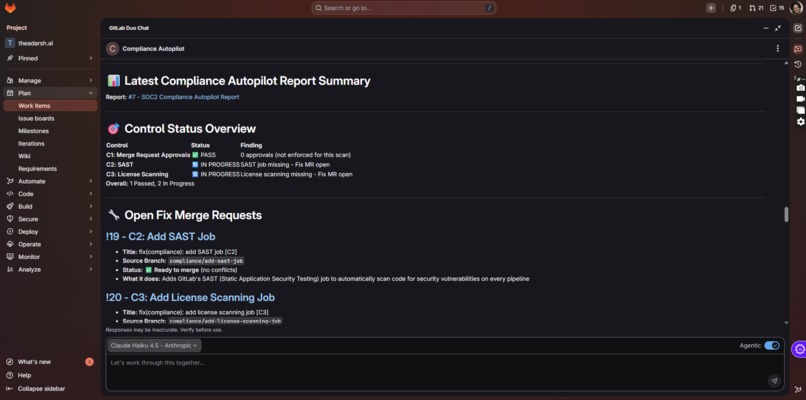Open merge request !20 - C3: Add License Scanning Job
The image size is (806, 400).
pyautogui.click(x=190, y=297)
